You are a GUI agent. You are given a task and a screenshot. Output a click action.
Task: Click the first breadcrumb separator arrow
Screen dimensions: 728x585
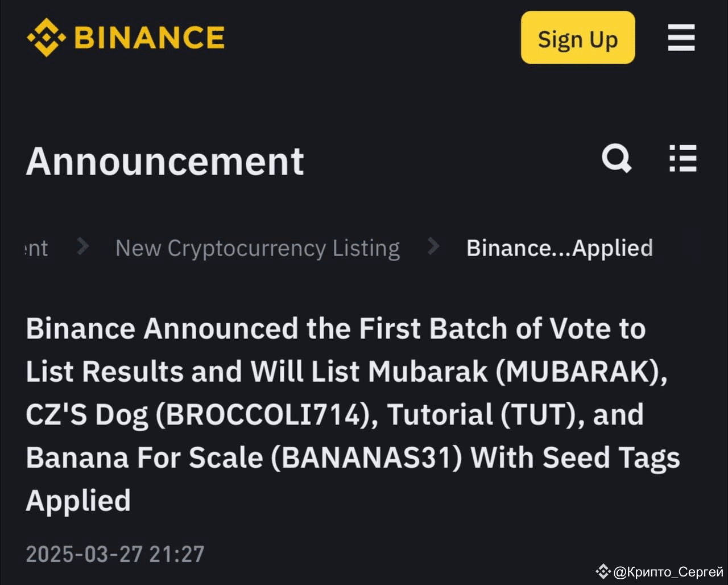coord(82,246)
